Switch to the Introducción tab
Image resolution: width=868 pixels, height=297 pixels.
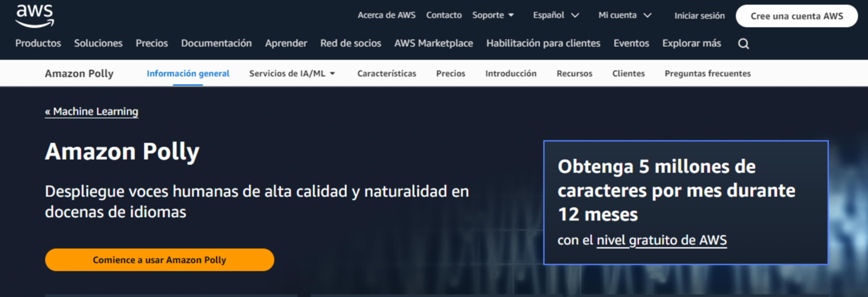[x=511, y=73]
